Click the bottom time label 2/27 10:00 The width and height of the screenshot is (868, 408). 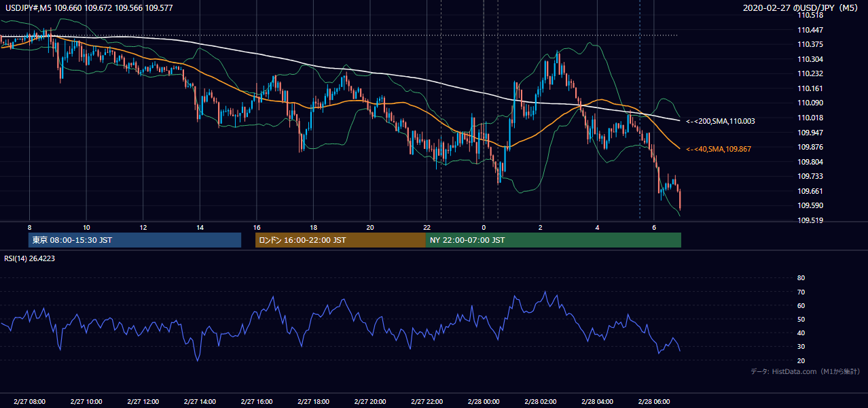pyautogui.click(x=86, y=402)
